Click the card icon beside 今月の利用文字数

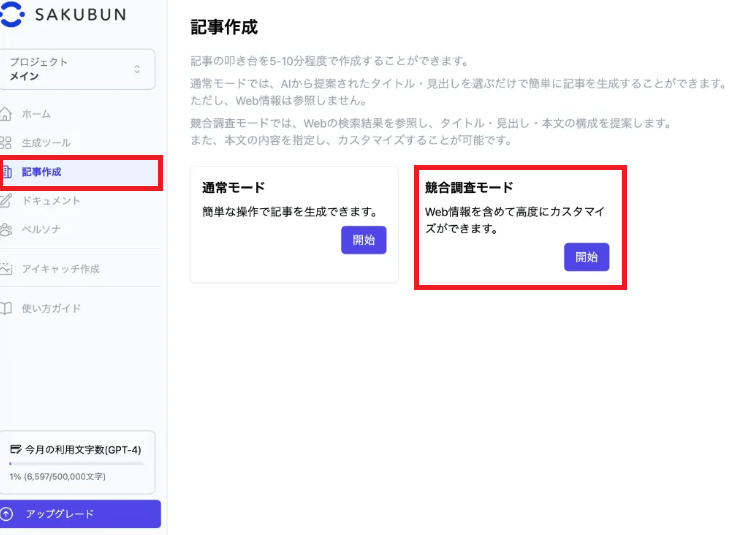16,449
